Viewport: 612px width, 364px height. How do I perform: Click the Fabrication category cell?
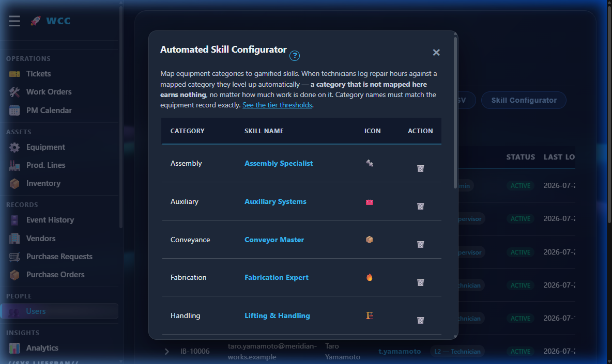pos(188,277)
